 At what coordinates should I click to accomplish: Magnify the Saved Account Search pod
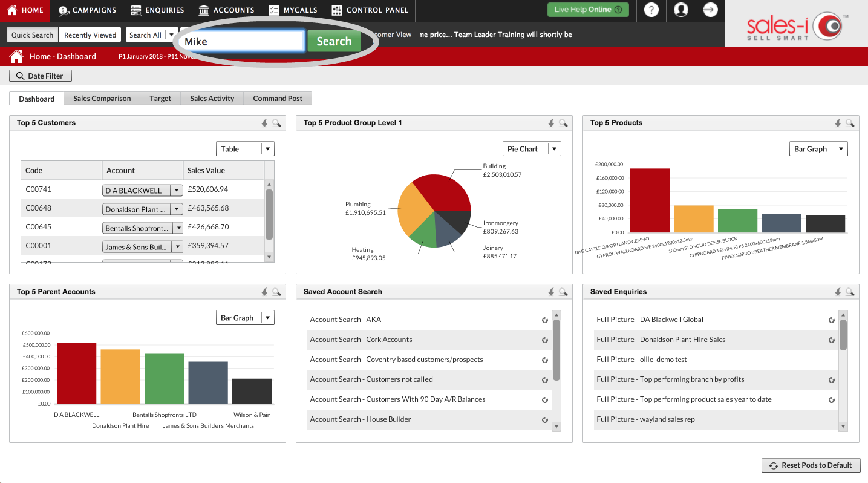coord(563,292)
